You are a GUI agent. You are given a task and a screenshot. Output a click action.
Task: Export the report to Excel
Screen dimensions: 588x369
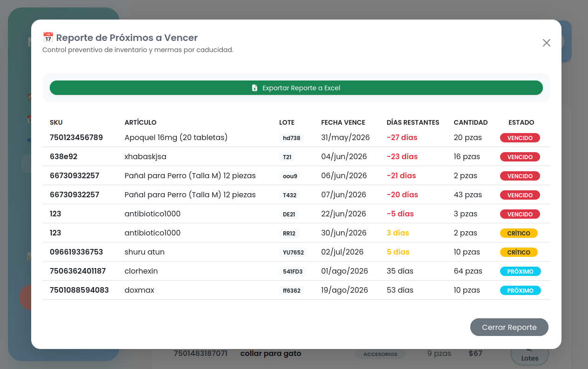click(x=296, y=88)
